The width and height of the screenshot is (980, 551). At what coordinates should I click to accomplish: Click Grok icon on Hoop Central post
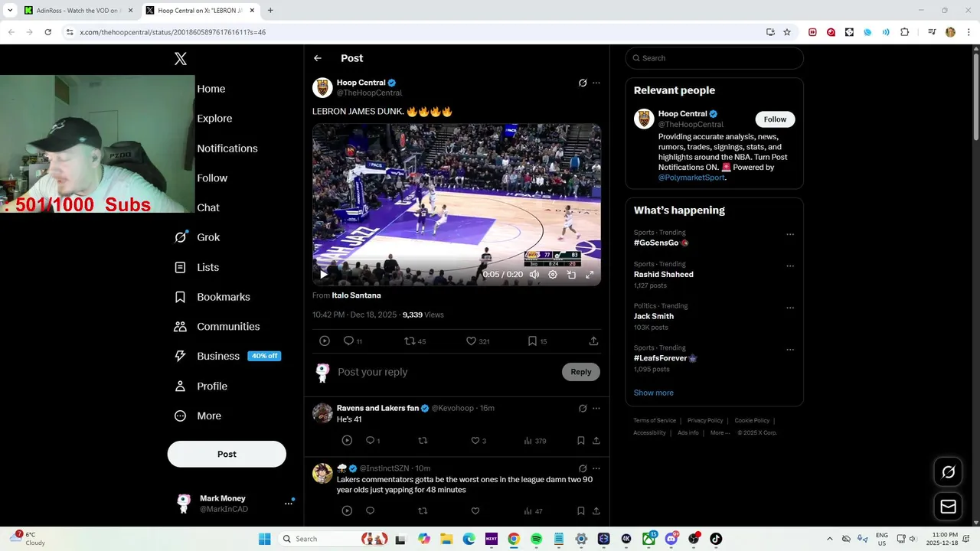[583, 83]
